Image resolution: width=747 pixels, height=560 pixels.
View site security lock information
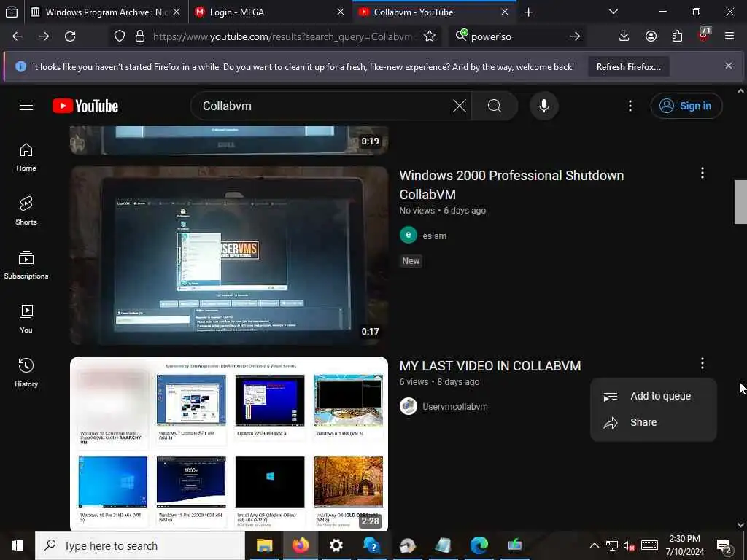click(x=139, y=36)
